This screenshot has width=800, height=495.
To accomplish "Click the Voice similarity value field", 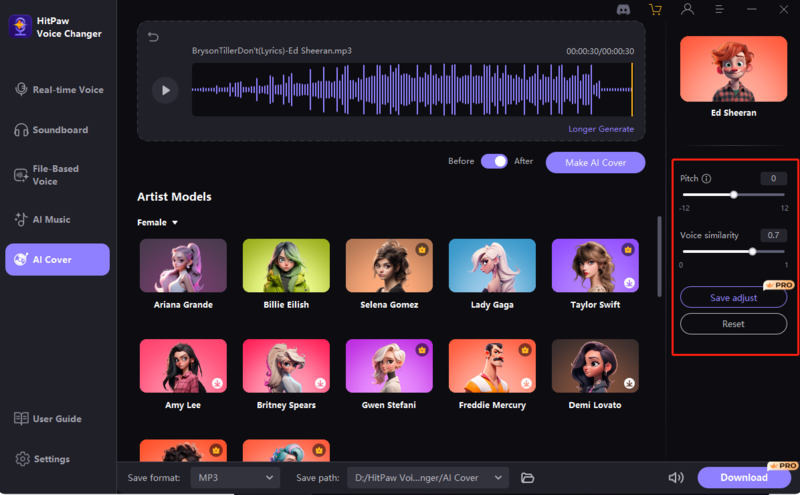I will tap(773, 235).
